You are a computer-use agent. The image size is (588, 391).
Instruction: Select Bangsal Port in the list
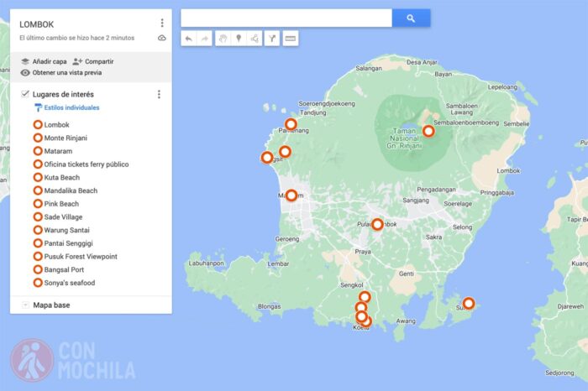click(x=59, y=269)
